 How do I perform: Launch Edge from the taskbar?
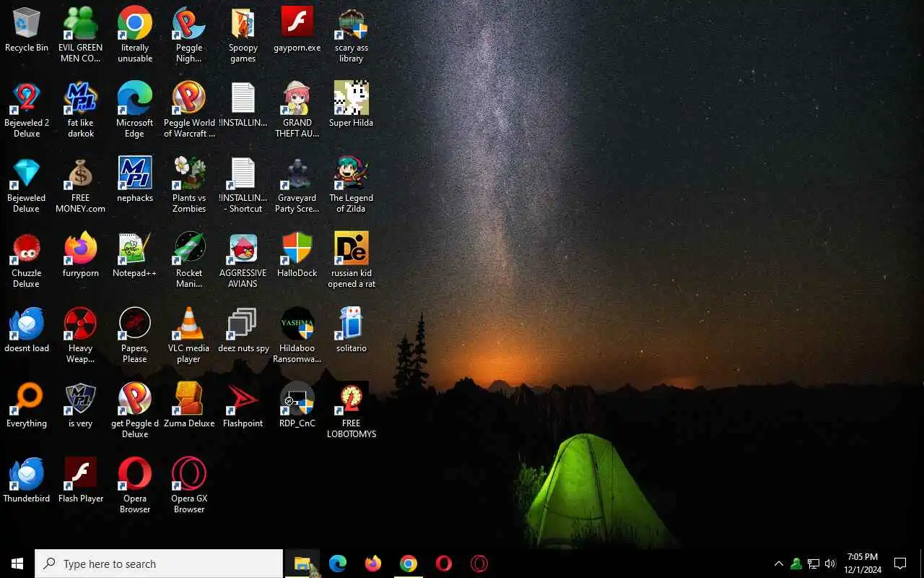[x=338, y=564]
